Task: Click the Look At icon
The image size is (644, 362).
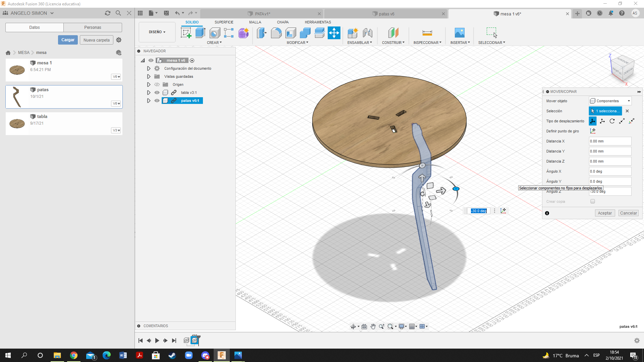Action: point(364,326)
